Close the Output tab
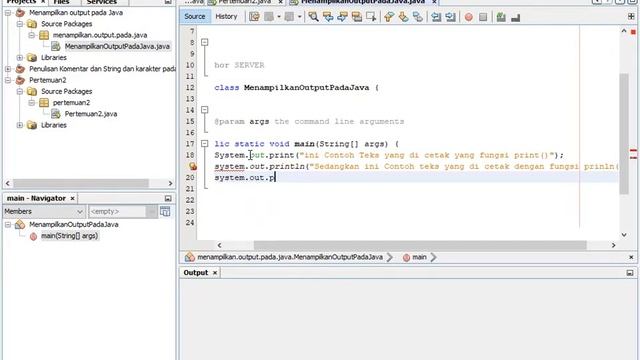Viewport: 640px width, 360px height. [x=215, y=273]
